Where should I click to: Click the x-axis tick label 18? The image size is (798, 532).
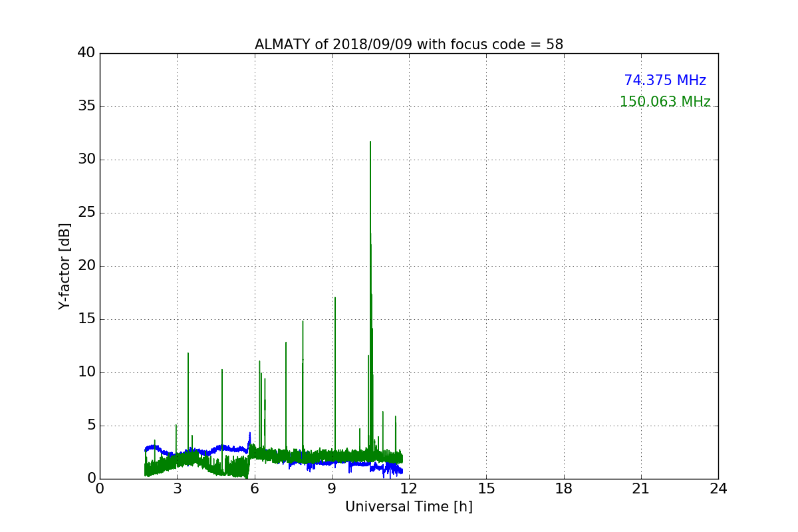[564, 489]
